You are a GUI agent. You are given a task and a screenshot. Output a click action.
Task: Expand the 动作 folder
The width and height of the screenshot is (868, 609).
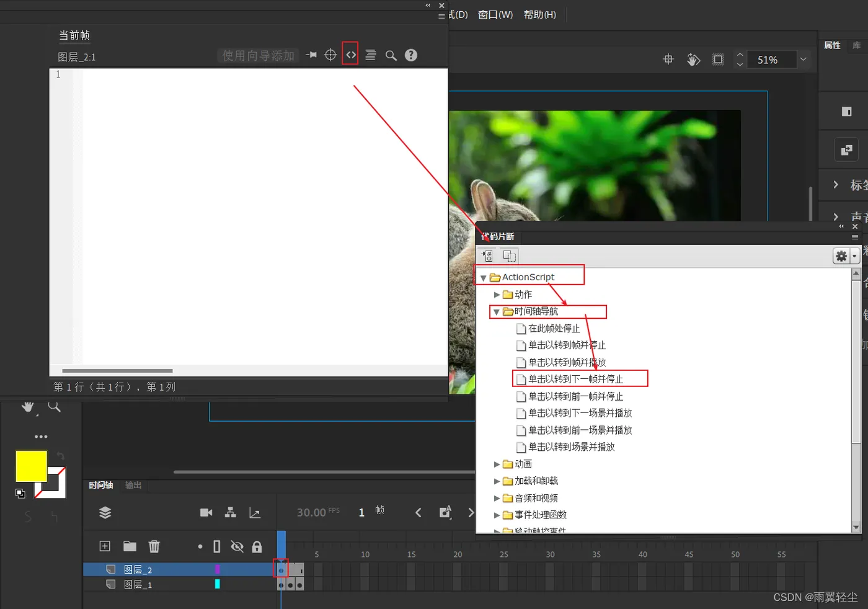[x=497, y=295]
